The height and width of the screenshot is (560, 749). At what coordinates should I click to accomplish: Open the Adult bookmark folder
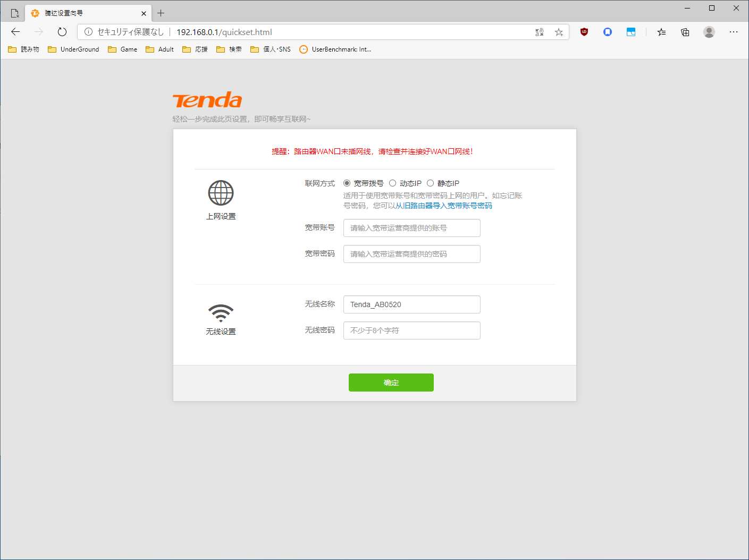[x=159, y=49]
